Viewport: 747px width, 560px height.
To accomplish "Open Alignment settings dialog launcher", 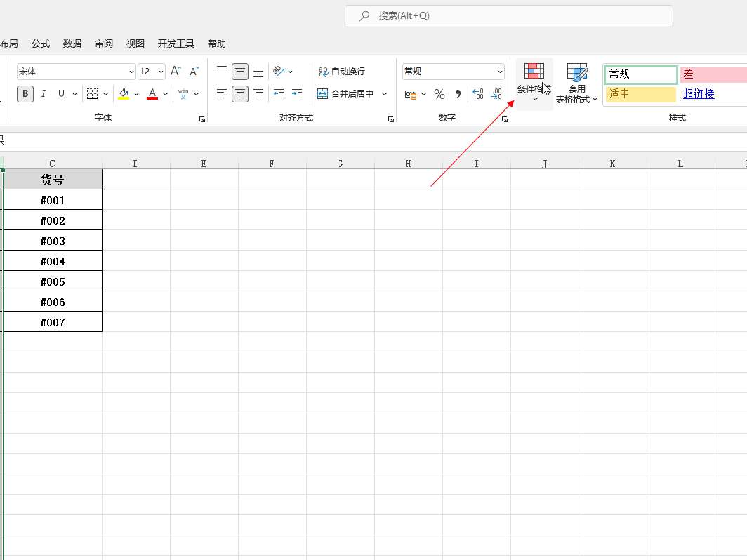I will coord(390,119).
